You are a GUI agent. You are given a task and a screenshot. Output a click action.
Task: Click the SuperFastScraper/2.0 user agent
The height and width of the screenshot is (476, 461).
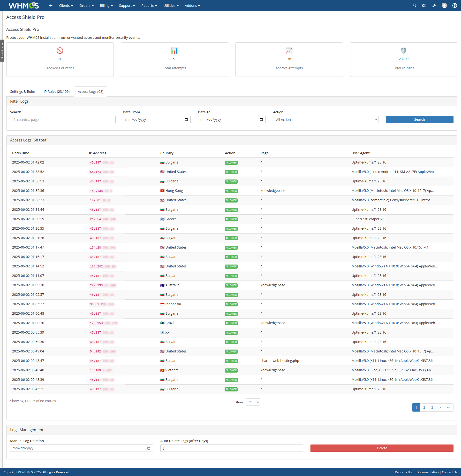368,219
